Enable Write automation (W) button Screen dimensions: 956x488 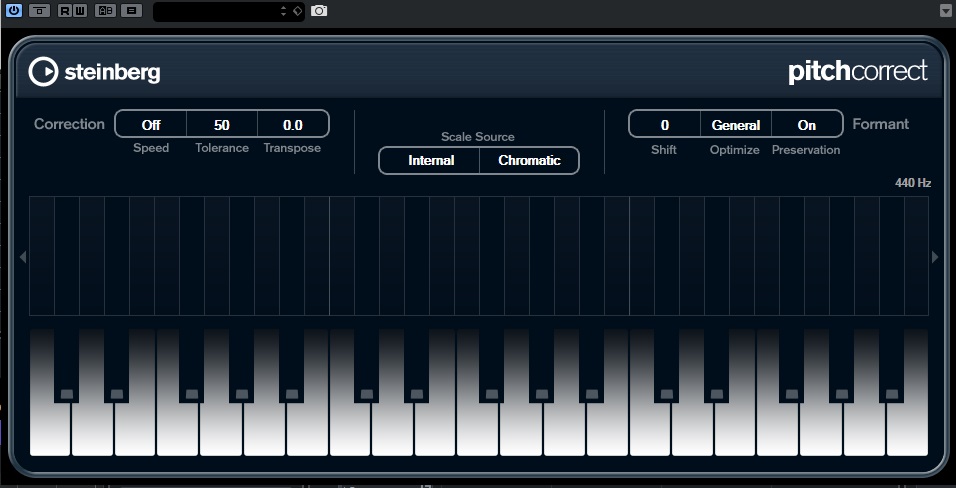point(80,10)
